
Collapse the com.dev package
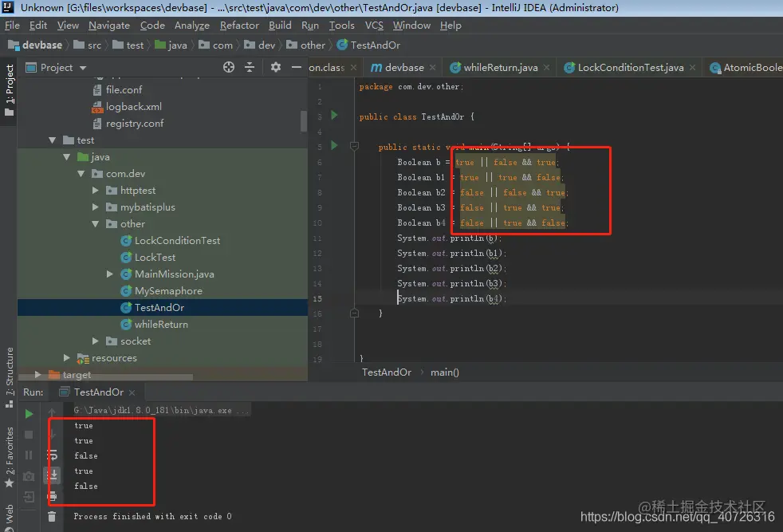(x=81, y=174)
